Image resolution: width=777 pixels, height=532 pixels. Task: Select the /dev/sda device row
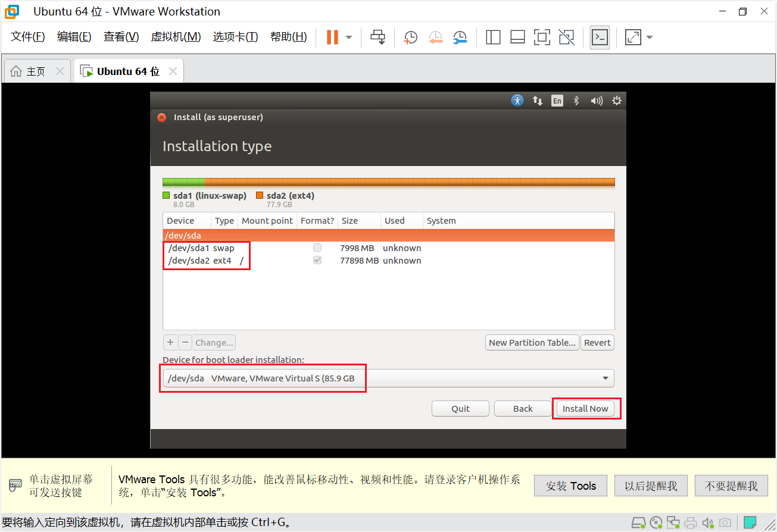click(x=388, y=236)
